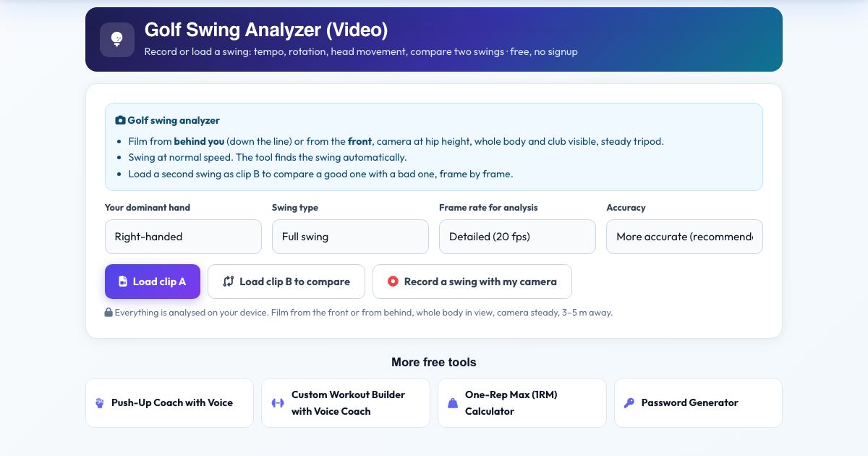868x456 pixels.
Task: Open Push-Up Coach with Voice tool
Action: click(169, 403)
